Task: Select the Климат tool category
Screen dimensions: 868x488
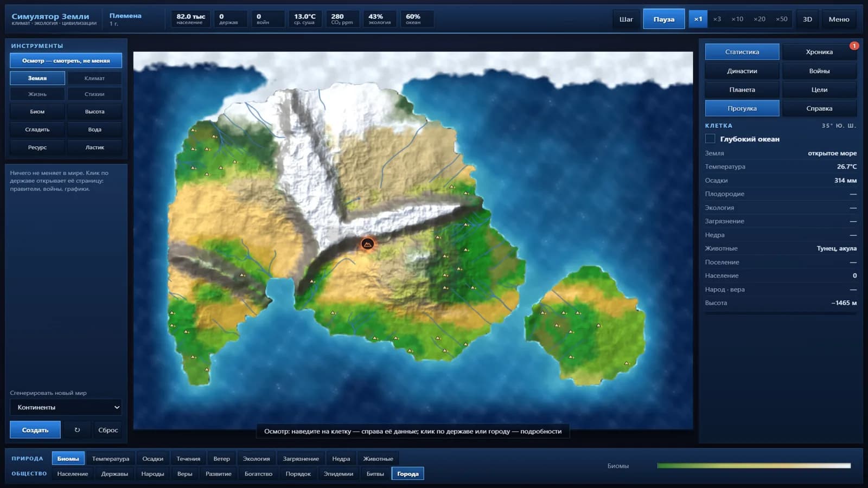Action: pyautogui.click(x=94, y=78)
